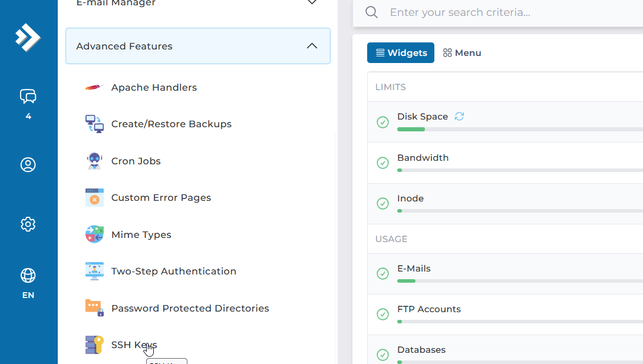Click the Apache Handlers feather icon
The height and width of the screenshot is (364, 643).
[94, 88]
